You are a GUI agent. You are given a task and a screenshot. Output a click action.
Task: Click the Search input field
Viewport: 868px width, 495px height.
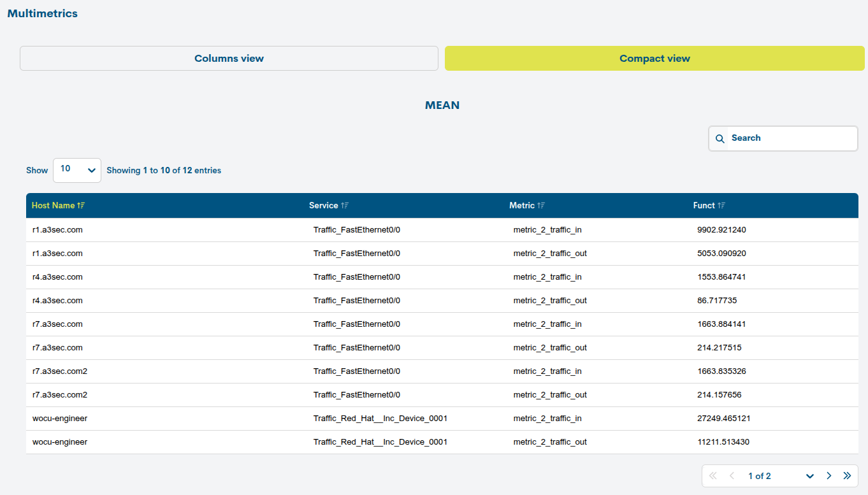coord(790,138)
